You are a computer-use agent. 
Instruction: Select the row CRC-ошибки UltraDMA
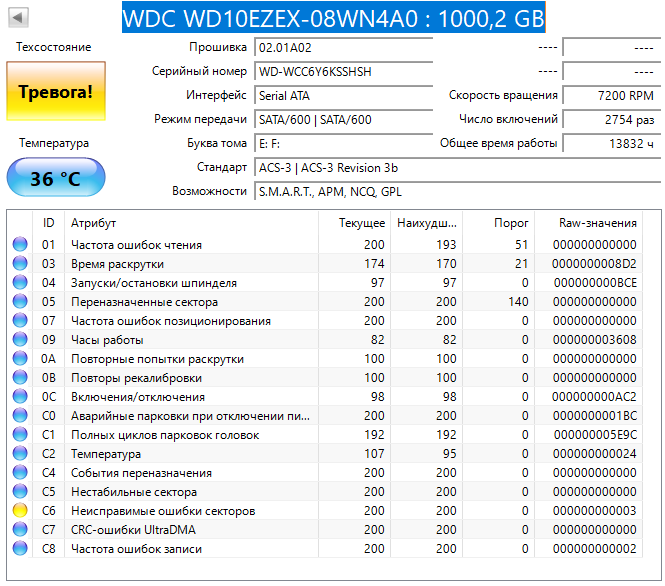tap(327, 530)
